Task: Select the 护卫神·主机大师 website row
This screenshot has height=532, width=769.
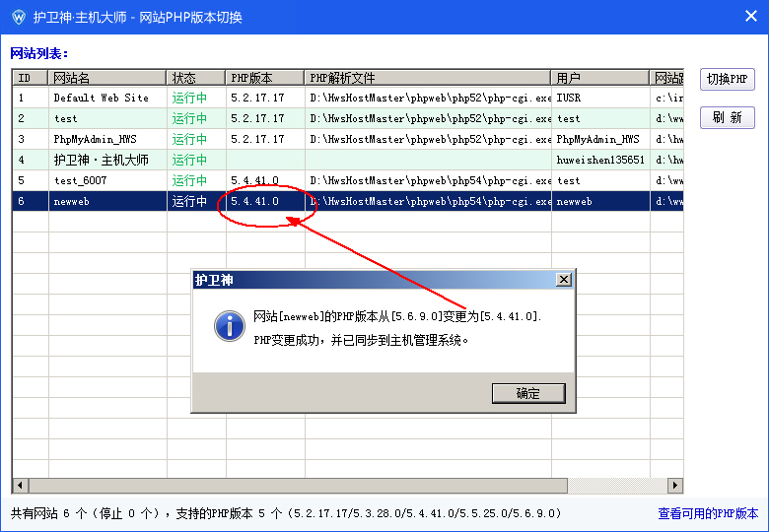Action: point(101,160)
